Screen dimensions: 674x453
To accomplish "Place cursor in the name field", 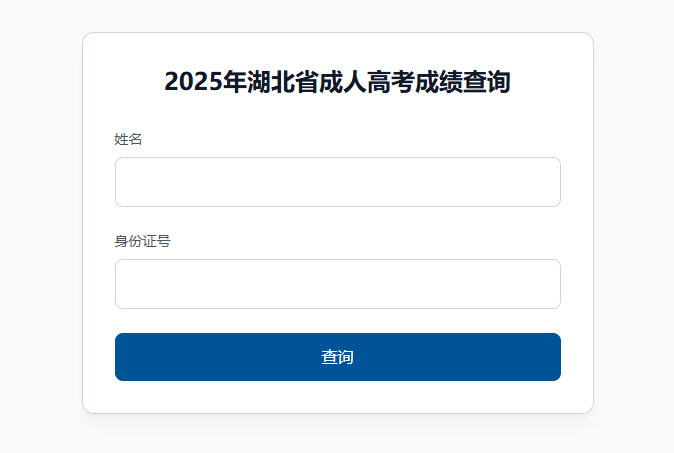I will [337, 182].
